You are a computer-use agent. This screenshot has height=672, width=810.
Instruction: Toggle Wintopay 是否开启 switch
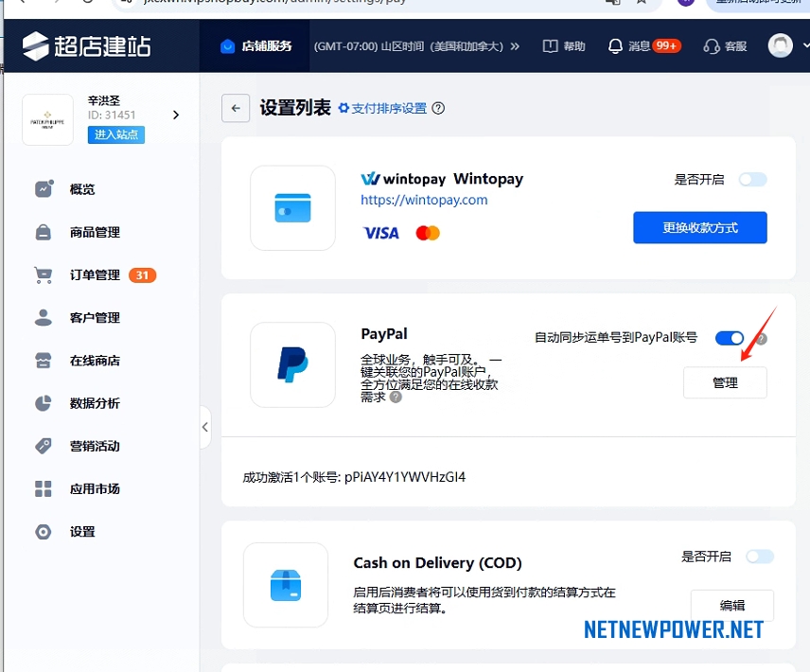[x=752, y=179]
